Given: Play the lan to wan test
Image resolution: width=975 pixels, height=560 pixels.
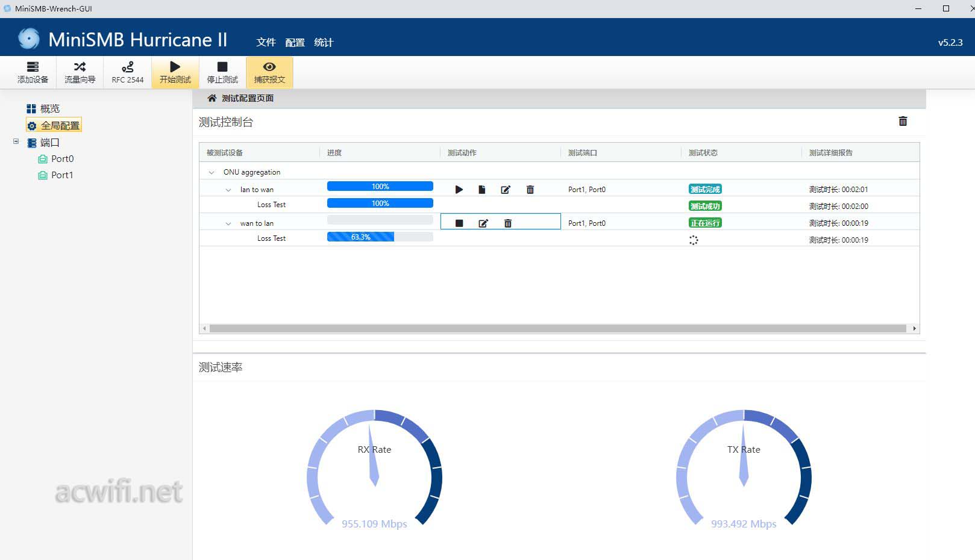Looking at the screenshot, I should pyautogui.click(x=459, y=190).
